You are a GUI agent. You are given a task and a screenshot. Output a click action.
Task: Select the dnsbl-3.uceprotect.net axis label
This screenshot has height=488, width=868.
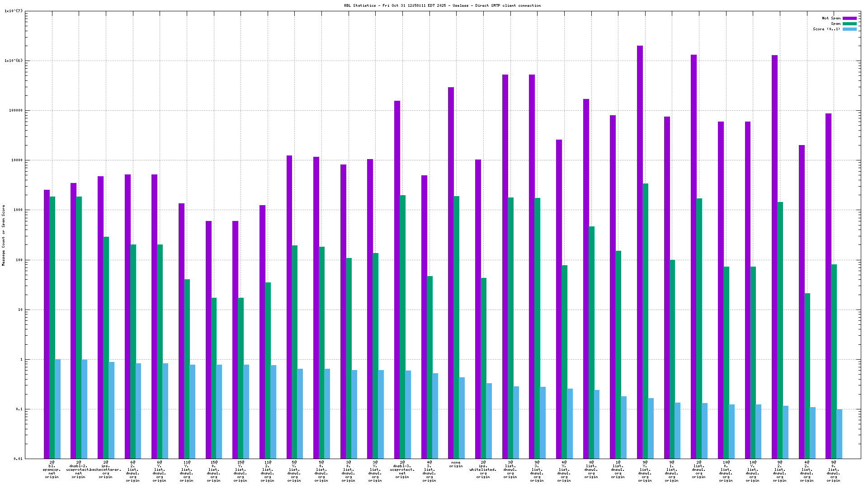[x=402, y=469]
